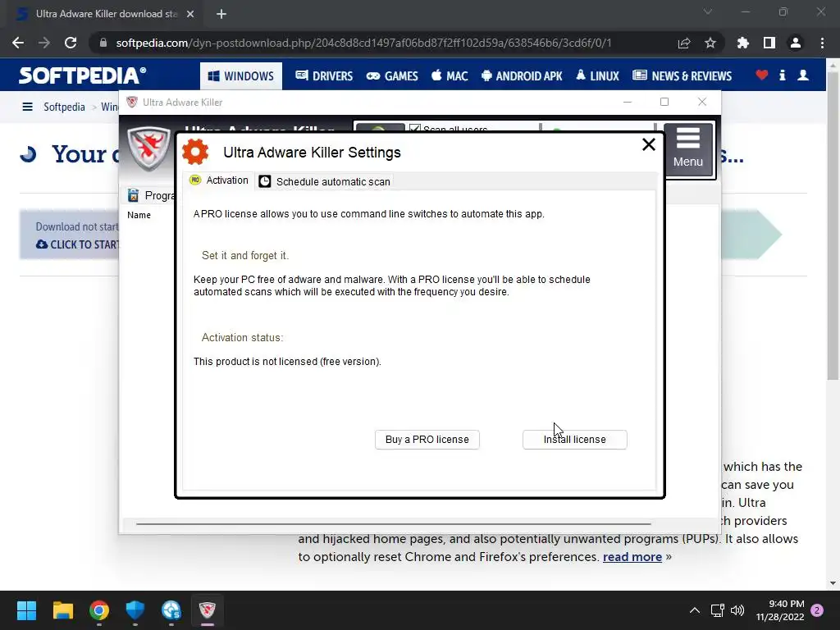This screenshot has height=630, width=840.
Task: Switch to Schedule automatic scan tab
Action: tap(325, 181)
